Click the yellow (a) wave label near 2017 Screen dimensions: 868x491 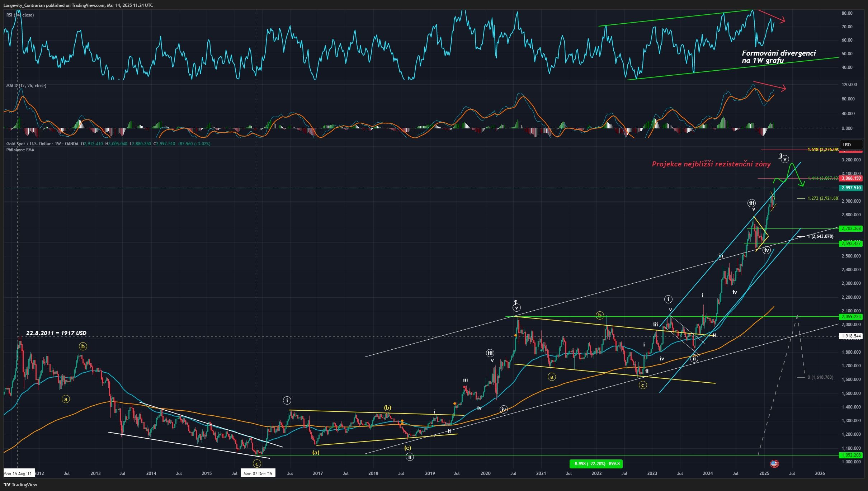tap(316, 452)
